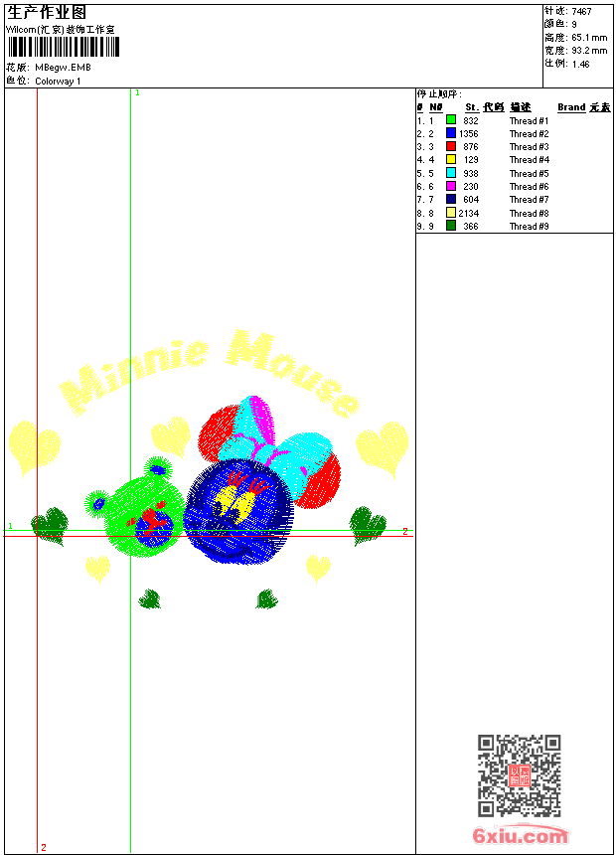The image size is (616, 855).
Task: Click the 'Thread #5' description
Action: (x=529, y=173)
